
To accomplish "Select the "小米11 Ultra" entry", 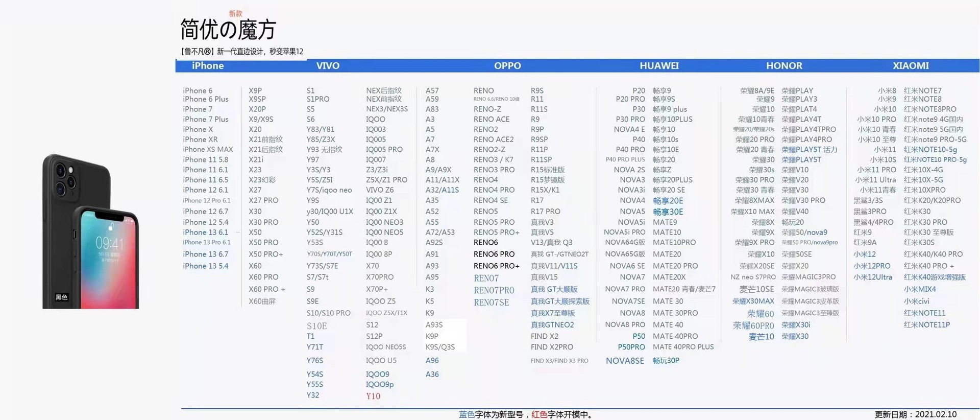I will click(875, 180).
